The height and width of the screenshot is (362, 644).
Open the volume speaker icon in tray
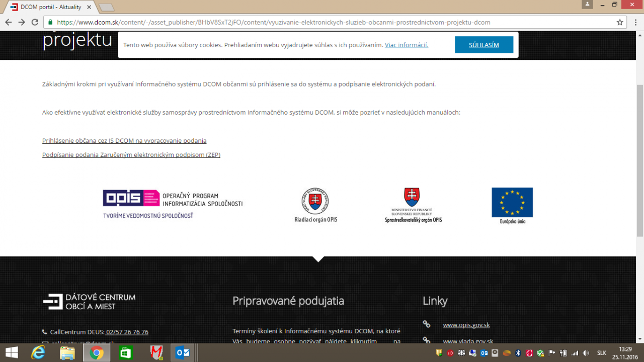585,353
